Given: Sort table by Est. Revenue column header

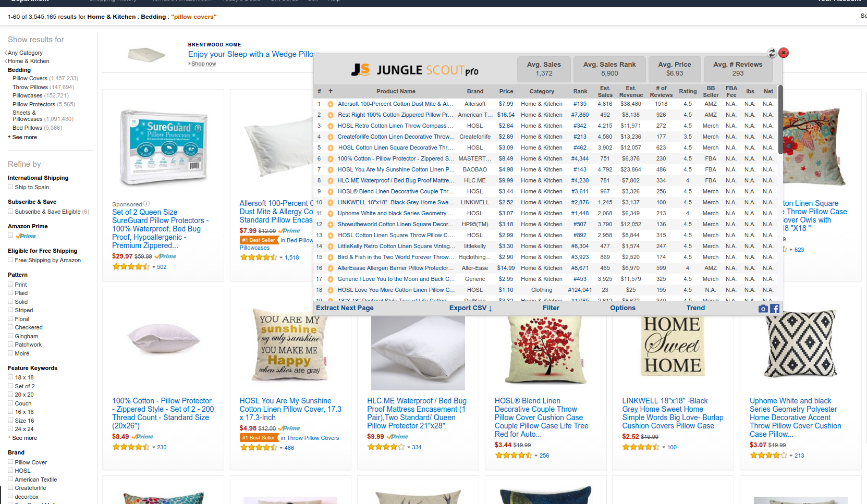Looking at the screenshot, I should (631, 92).
